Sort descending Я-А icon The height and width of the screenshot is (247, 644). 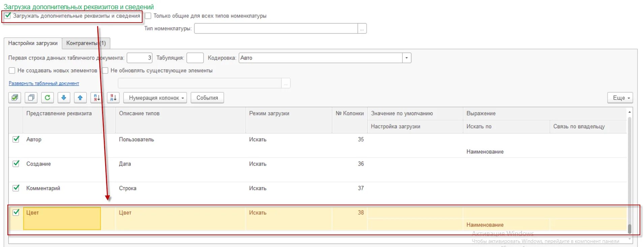tap(113, 98)
